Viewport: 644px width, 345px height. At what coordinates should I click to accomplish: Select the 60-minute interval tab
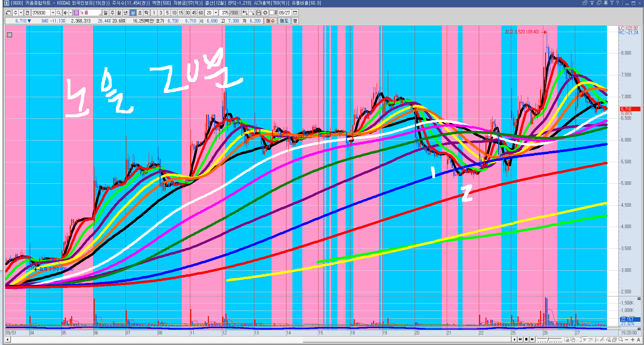click(x=201, y=13)
